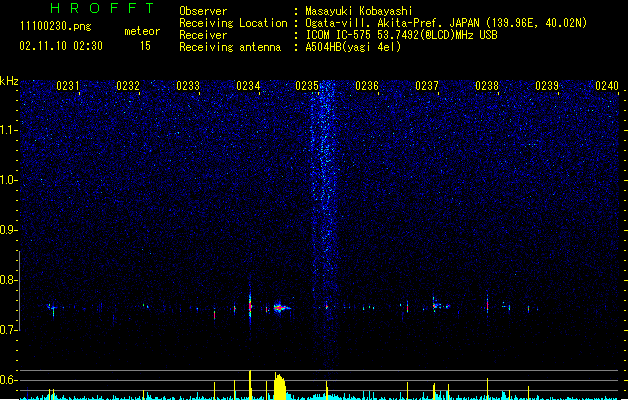Click the 0238 time marker
The height and width of the screenshot is (400, 629).
[487, 86]
